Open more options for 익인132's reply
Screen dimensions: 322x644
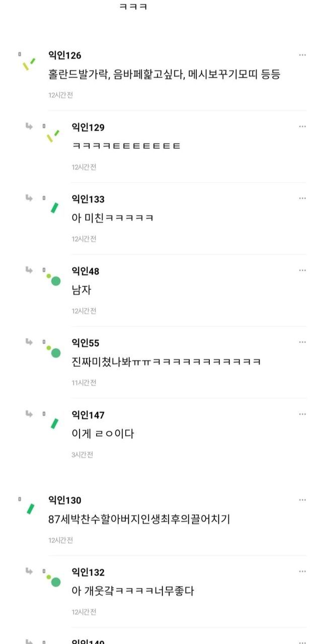(x=302, y=572)
